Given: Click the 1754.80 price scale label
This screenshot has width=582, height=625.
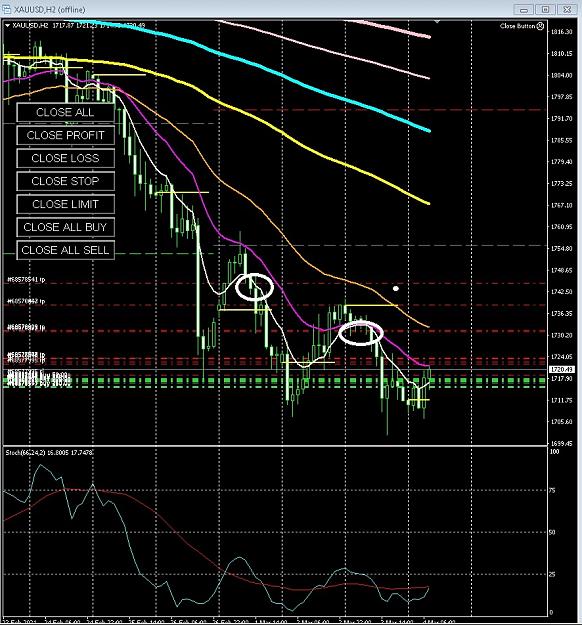Looking at the screenshot, I should pos(561,249).
